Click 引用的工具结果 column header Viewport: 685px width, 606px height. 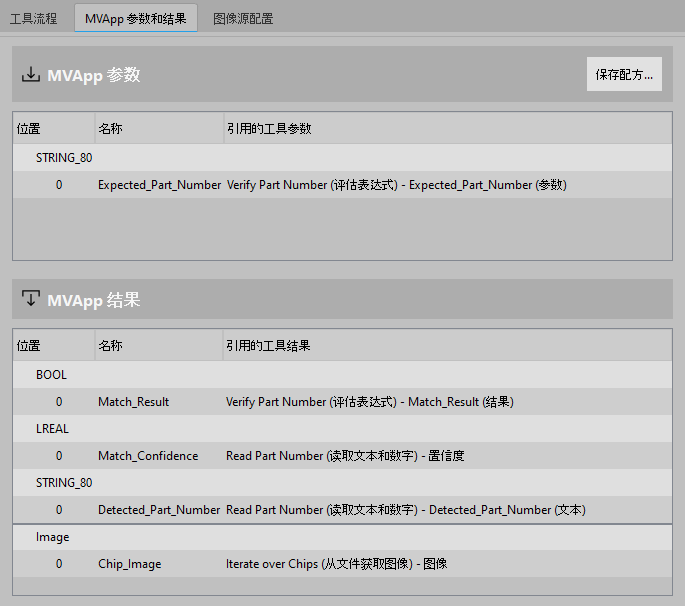(x=269, y=346)
